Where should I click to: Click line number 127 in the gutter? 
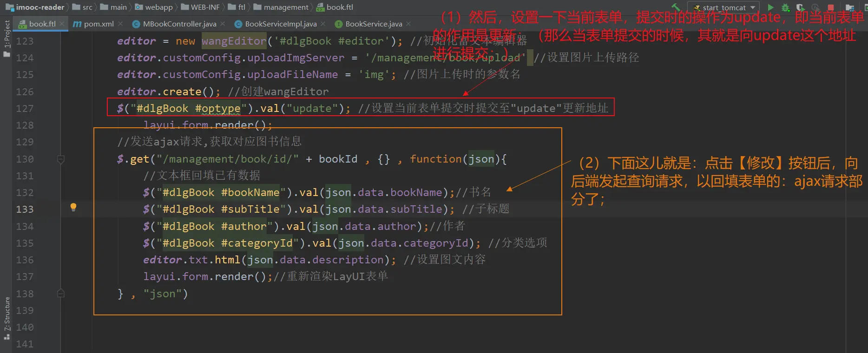(x=25, y=109)
